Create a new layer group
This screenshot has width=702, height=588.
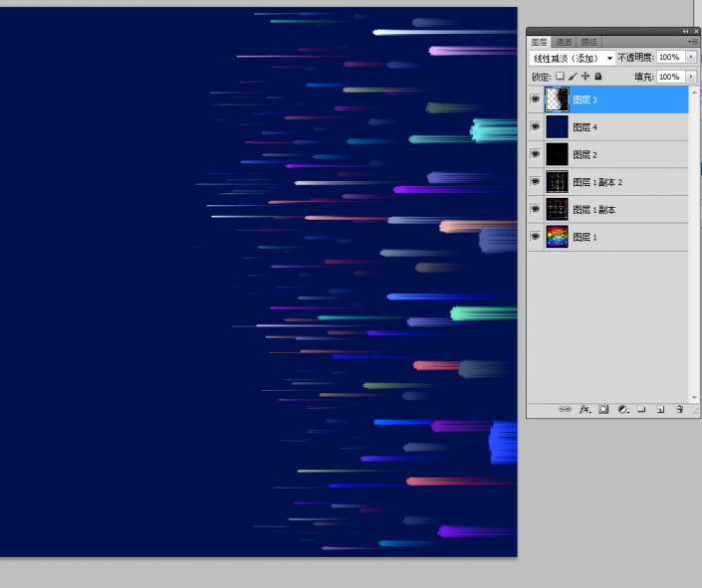(x=641, y=409)
